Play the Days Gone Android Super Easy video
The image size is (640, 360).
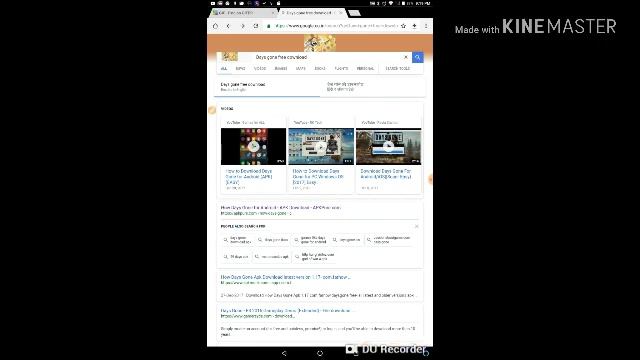(389, 147)
